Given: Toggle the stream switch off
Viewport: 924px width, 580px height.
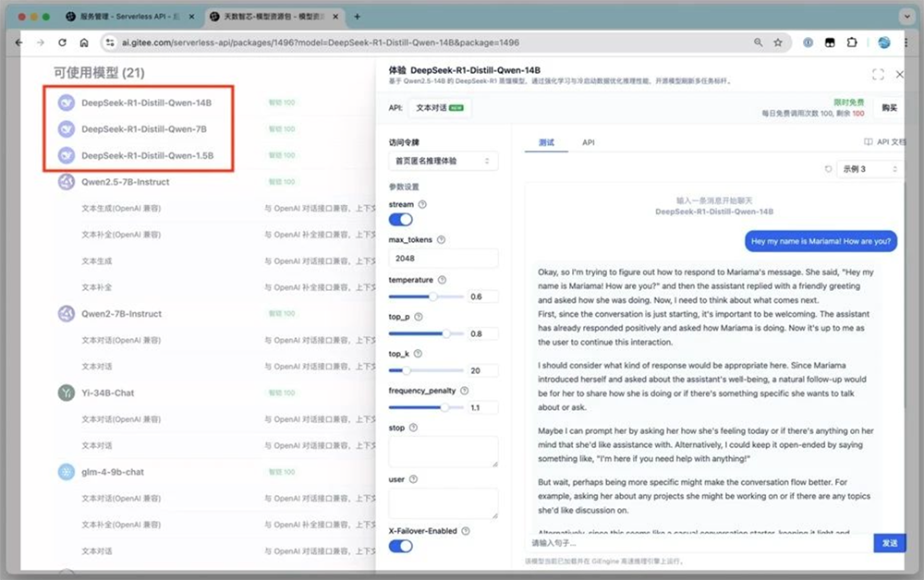Looking at the screenshot, I should (x=400, y=220).
